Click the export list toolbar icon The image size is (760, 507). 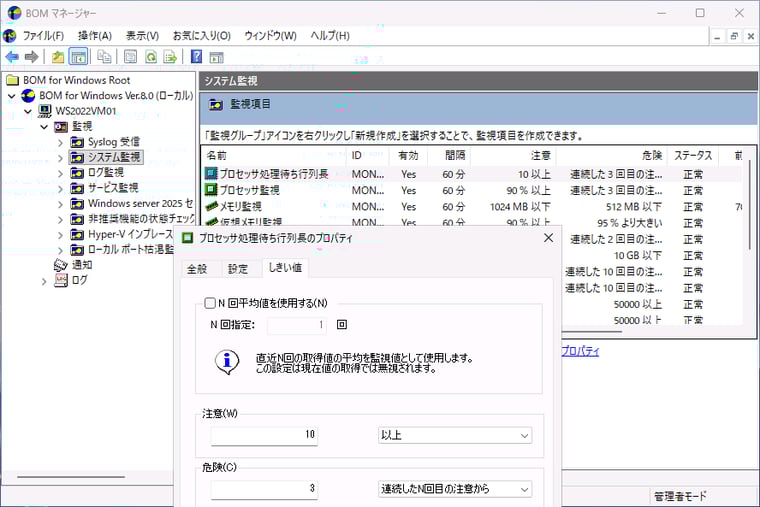coord(170,57)
